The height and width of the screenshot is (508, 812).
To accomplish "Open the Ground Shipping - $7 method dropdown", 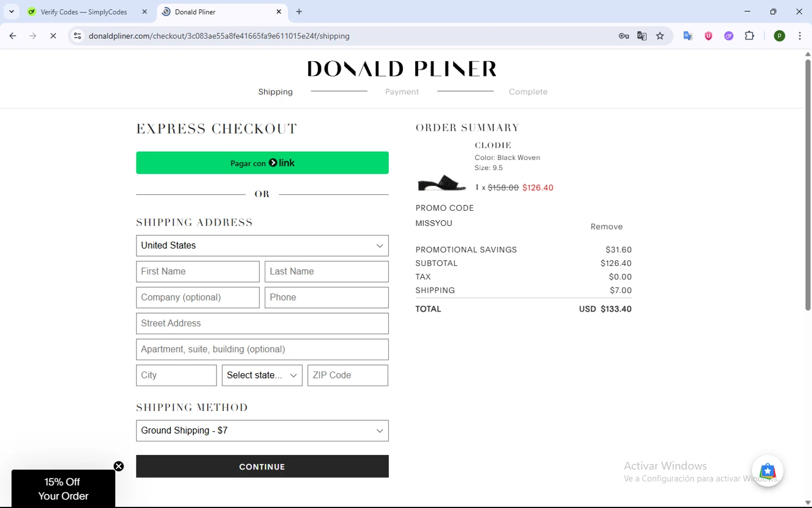I will point(262,431).
